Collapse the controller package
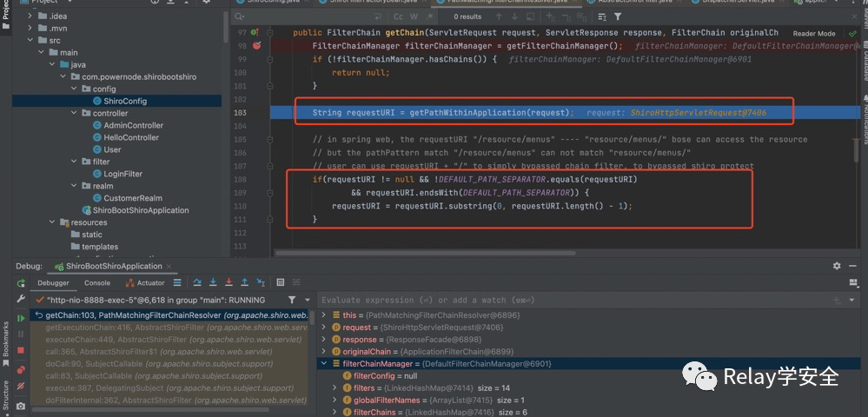 point(74,113)
